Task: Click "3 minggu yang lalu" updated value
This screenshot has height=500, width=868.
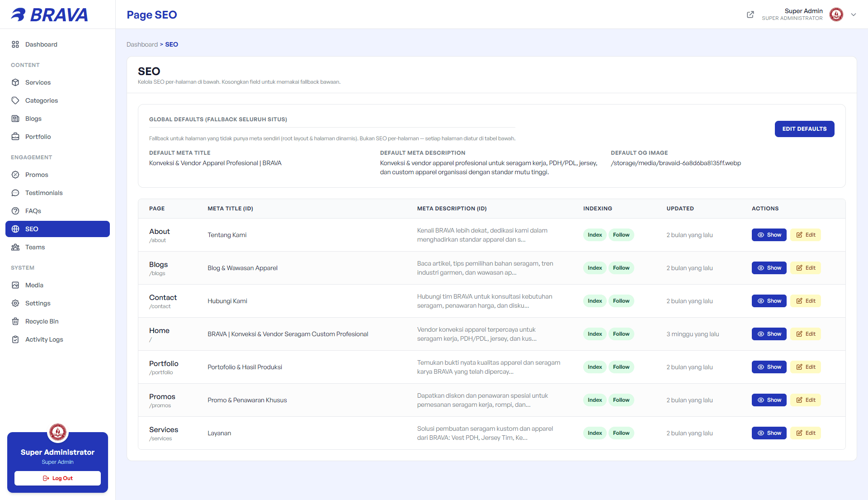Action: [693, 334]
